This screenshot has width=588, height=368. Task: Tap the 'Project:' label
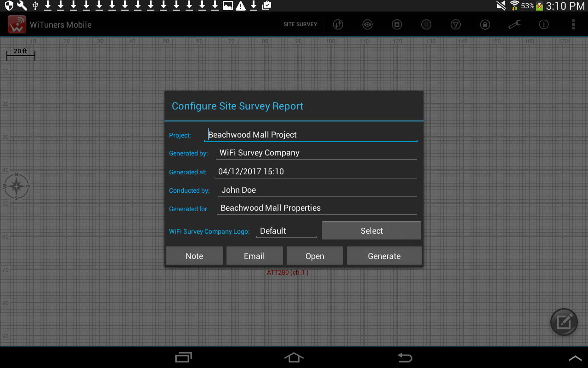[x=180, y=135]
